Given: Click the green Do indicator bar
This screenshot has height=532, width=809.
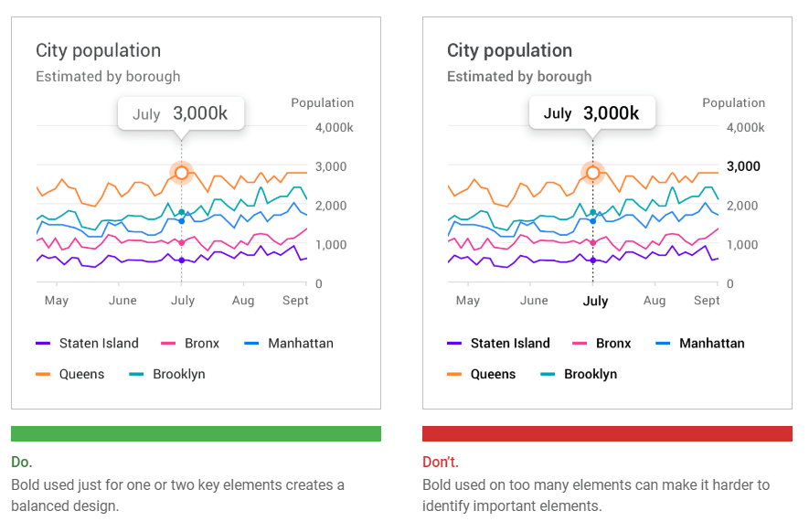Looking at the screenshot, I should 196,433.
